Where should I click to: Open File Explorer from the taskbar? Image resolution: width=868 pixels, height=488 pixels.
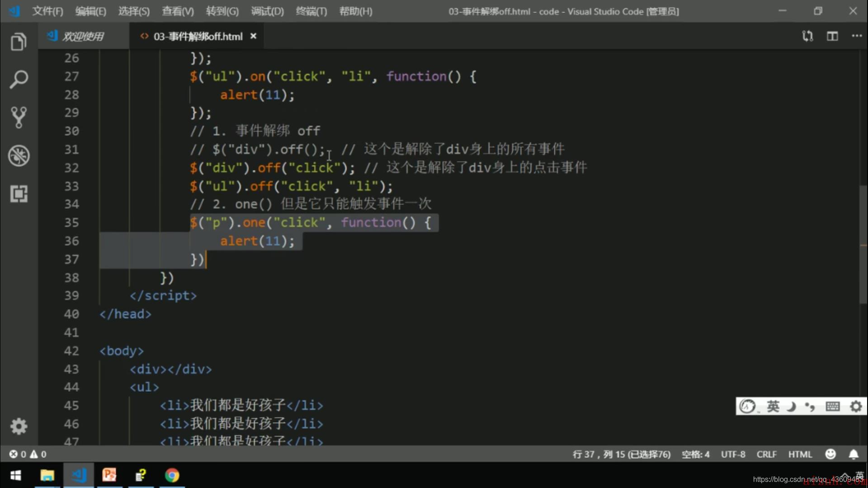click(x=47, y=475)
